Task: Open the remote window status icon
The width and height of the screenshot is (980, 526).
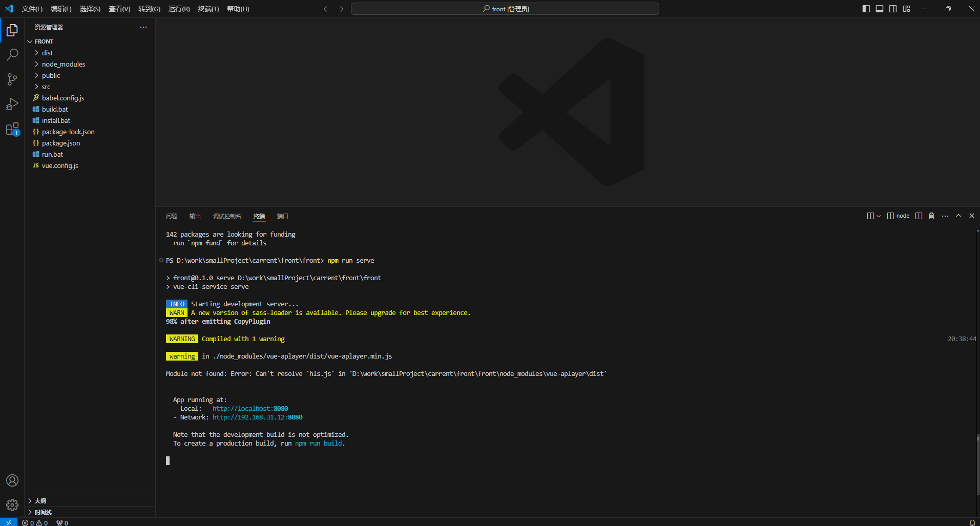Action: (x=9, y=522)
